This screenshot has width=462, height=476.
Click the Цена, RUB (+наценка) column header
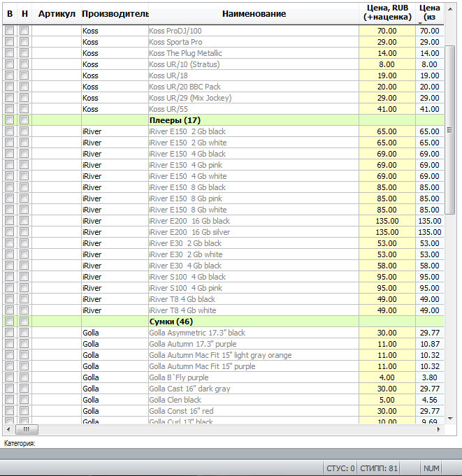pos(387,13)
